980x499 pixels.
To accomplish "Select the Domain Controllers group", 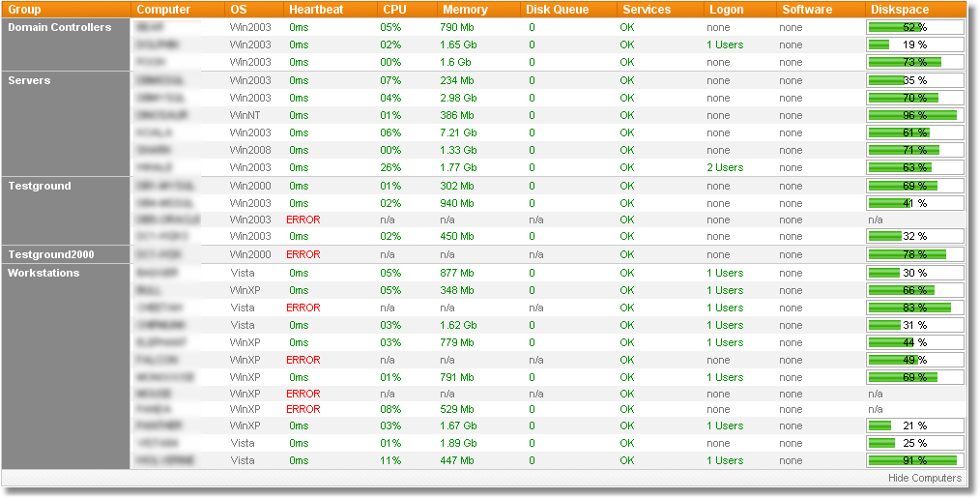I will point(59,27).
